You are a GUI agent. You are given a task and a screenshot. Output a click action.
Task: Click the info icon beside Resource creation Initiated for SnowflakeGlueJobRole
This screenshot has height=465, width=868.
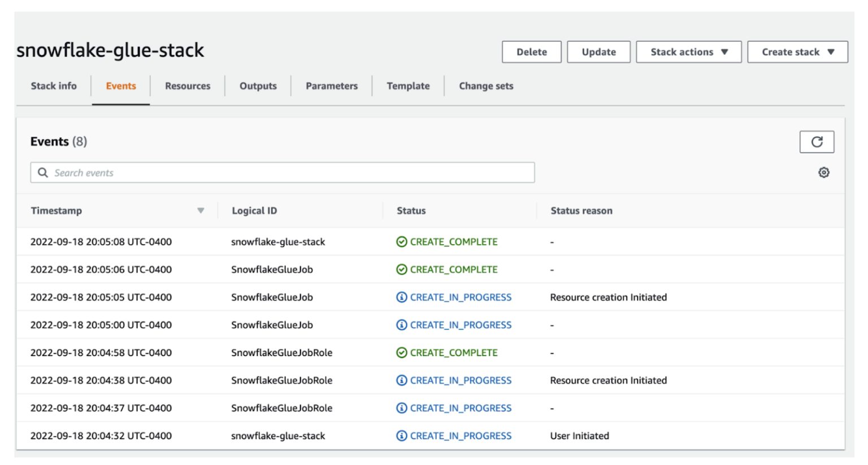pos(401,380)
